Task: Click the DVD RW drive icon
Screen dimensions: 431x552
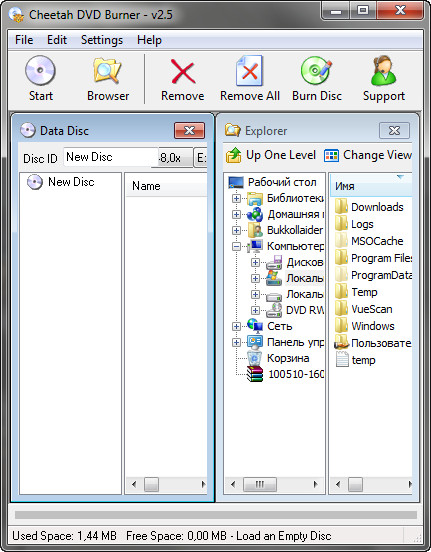Action: pyautogui.click(x=274, y=310)
